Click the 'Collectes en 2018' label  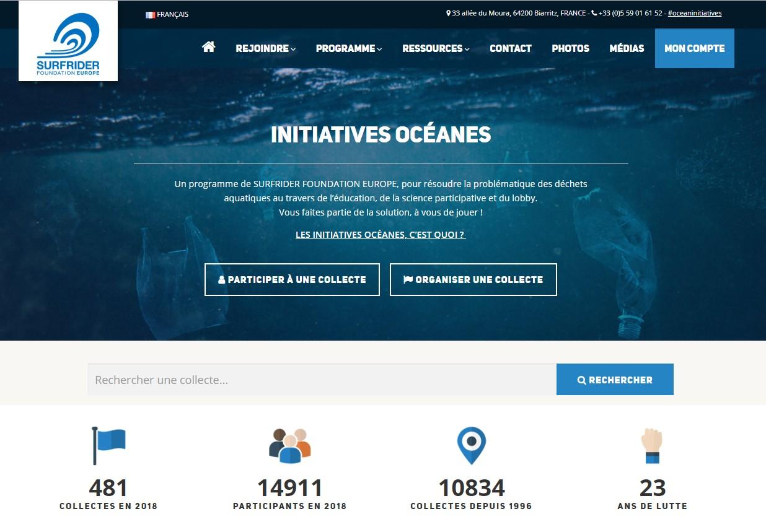pos(108,506)
